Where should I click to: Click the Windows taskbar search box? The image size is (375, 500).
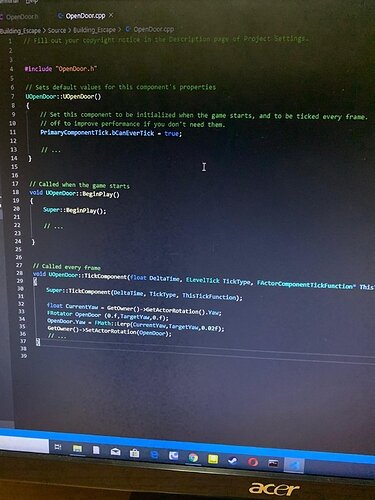(x=24, y=445)
